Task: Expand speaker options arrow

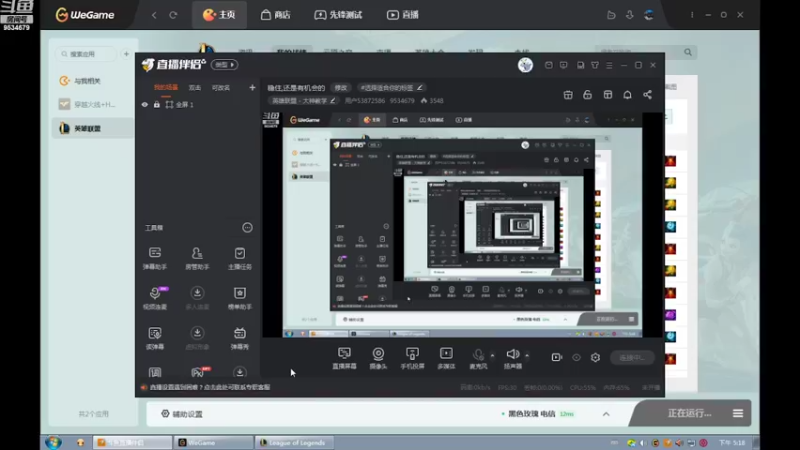Action: coord(527,355)
